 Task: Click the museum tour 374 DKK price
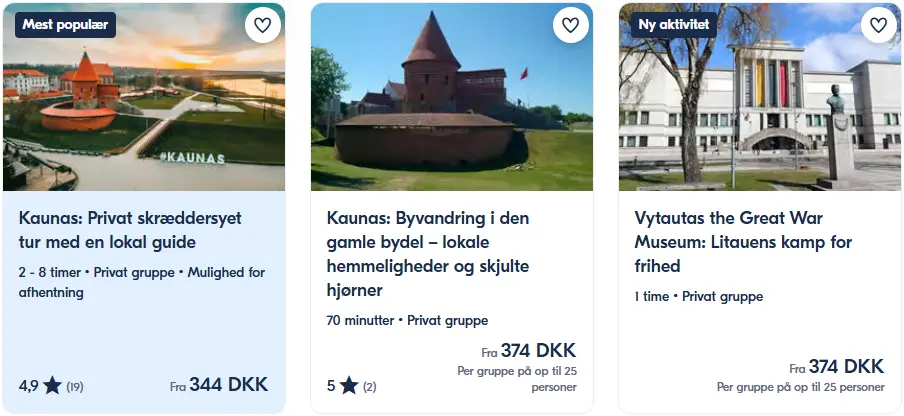tap(837, 366)
